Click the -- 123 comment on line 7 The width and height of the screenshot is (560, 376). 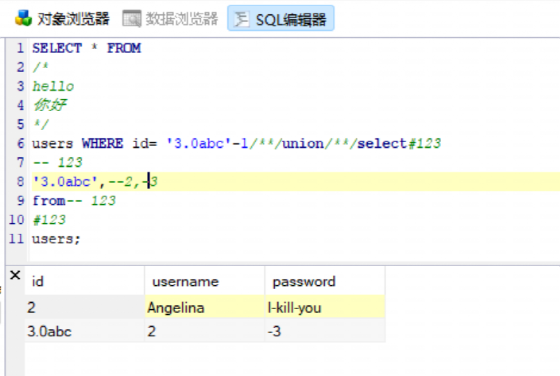click(x=57, y=162)
